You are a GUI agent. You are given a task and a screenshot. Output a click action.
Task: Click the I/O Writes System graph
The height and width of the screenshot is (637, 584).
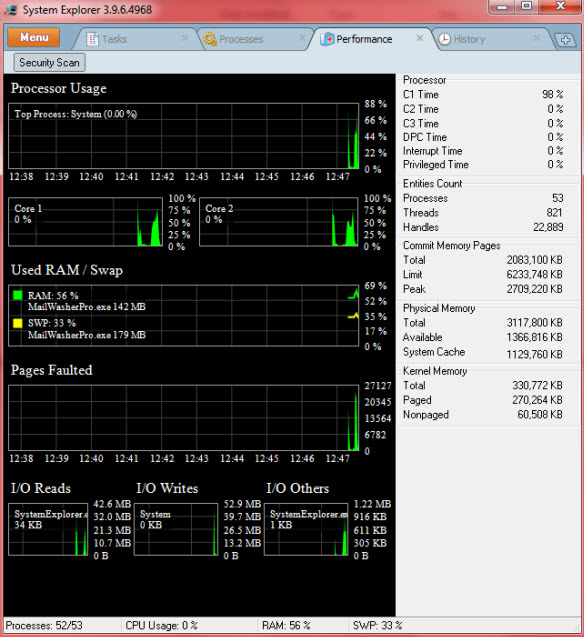[176, 529]
